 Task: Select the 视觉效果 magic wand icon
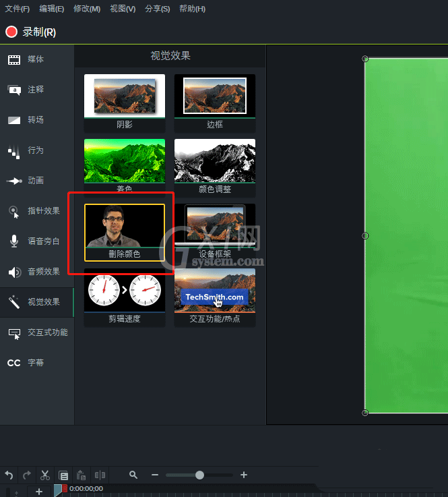[14, 302]
